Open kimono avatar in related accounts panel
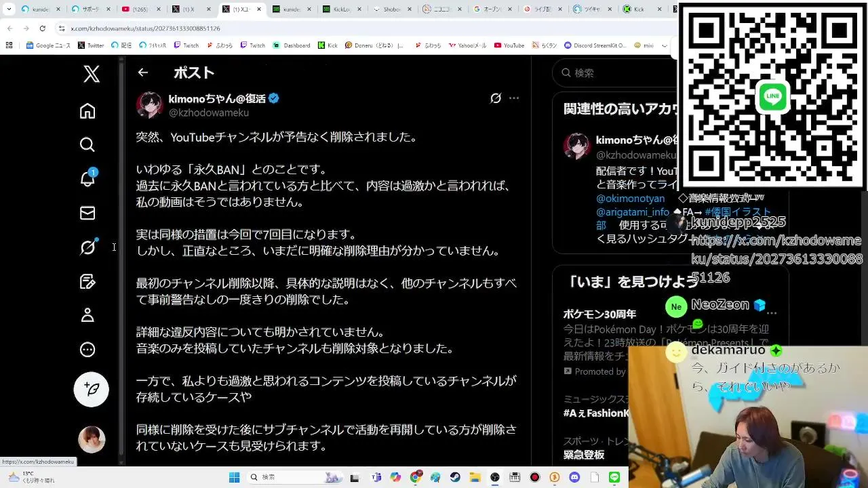868x488 pixels. 577,146
